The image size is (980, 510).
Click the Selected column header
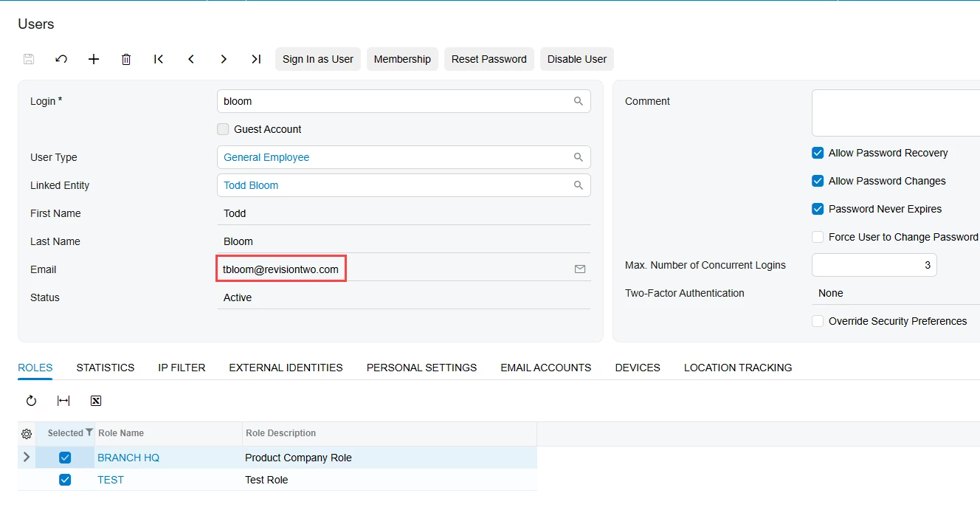click(65, 433)
